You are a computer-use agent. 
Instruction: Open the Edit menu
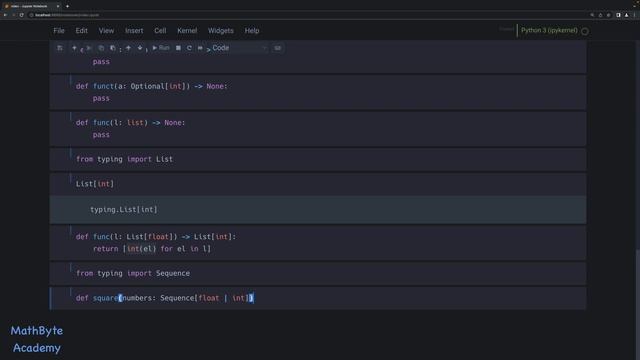pyautogui.click(x=81, y=31)
